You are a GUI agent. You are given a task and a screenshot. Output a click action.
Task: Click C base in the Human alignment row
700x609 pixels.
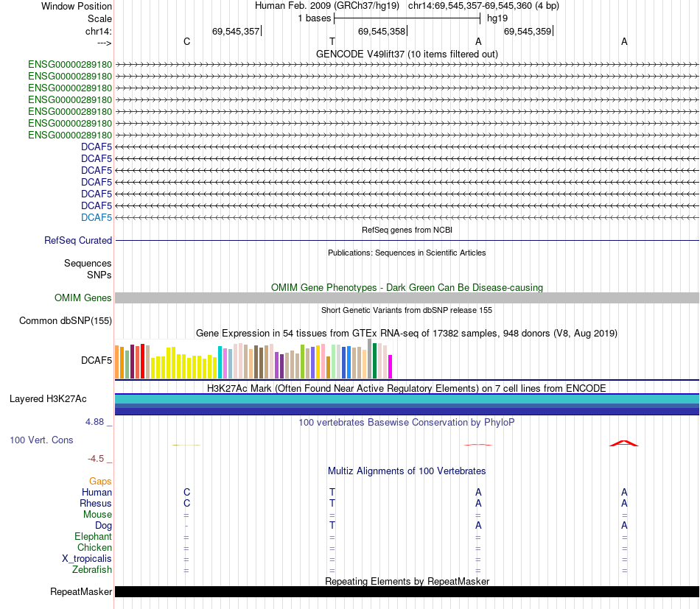[186, 492]
